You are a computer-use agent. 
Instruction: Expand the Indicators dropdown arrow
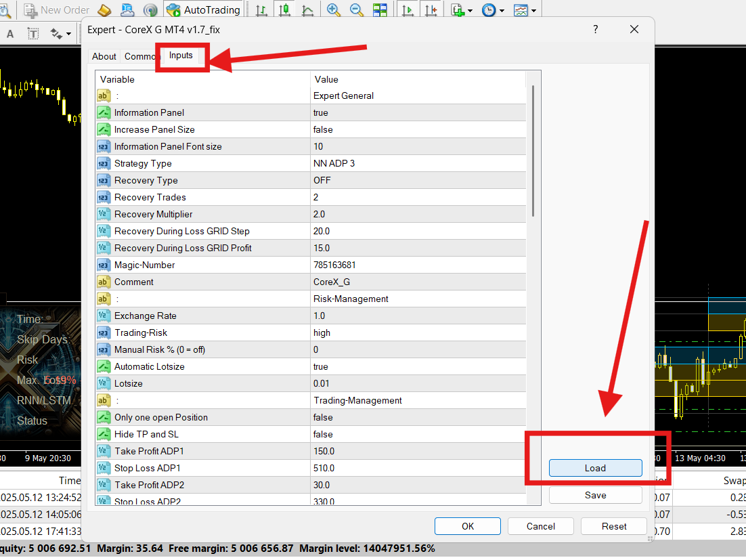[470, 10]
